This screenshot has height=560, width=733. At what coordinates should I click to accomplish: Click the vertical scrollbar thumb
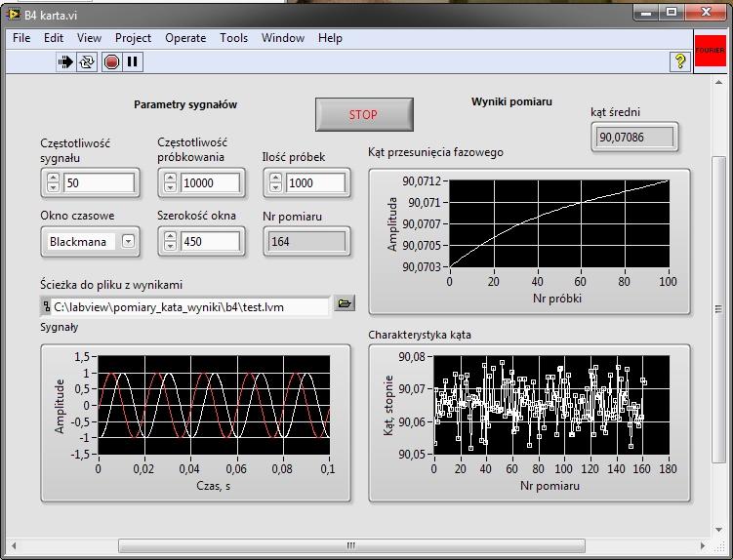click(718, 309)
